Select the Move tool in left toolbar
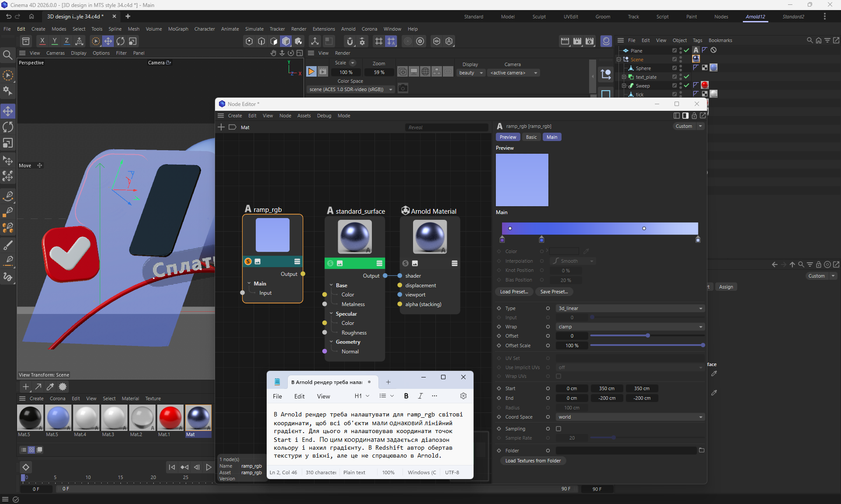 tap(8, 111)
